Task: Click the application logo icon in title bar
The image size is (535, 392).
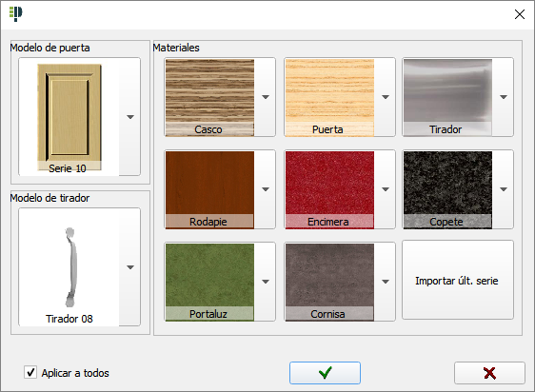Action: 15,14
